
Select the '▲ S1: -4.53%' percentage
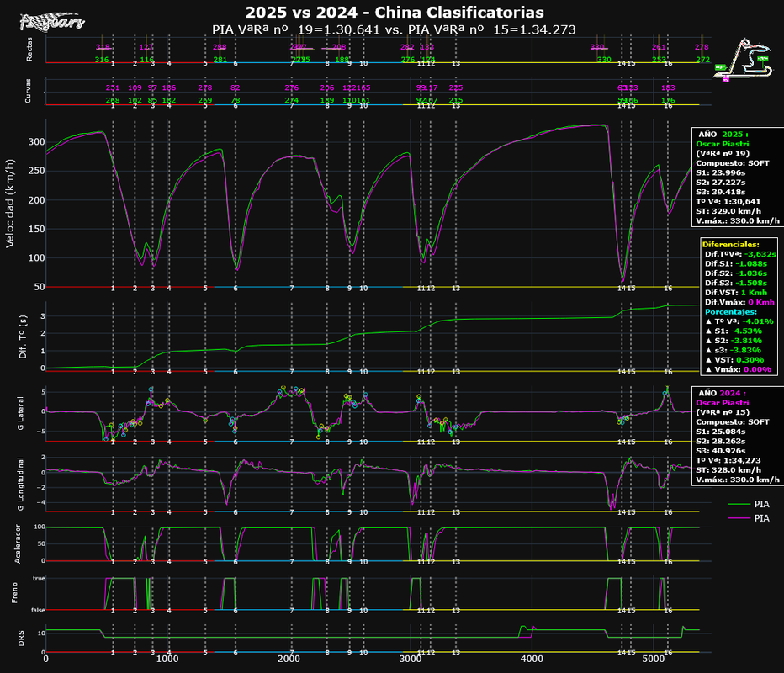coord(734,331)
